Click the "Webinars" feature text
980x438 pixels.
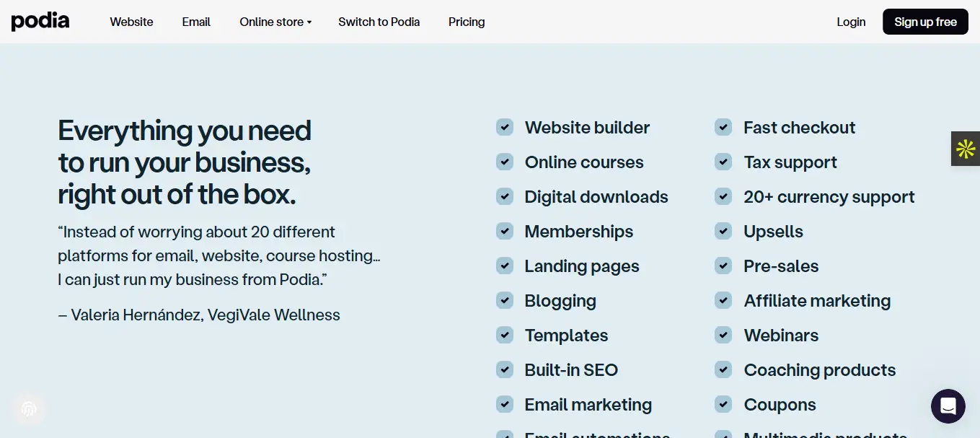click(781, 336)
